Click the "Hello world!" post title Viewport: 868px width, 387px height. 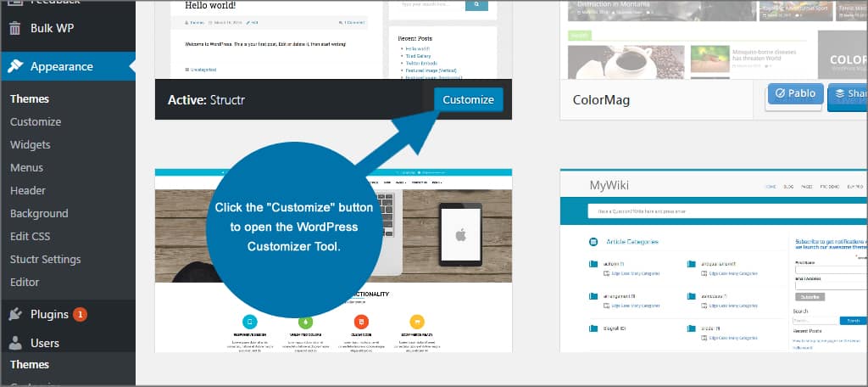210,6
